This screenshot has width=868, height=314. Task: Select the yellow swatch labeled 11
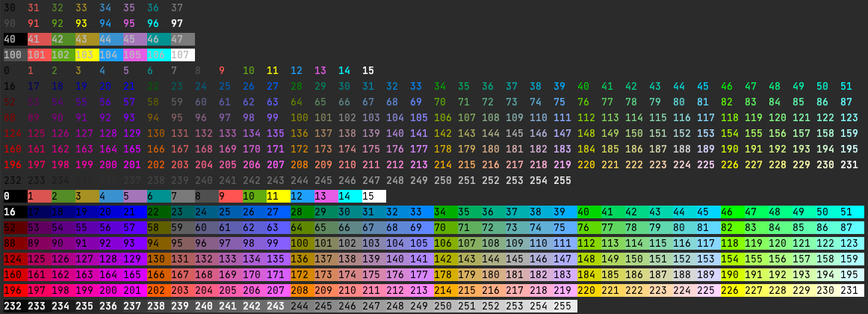point(279,196)
